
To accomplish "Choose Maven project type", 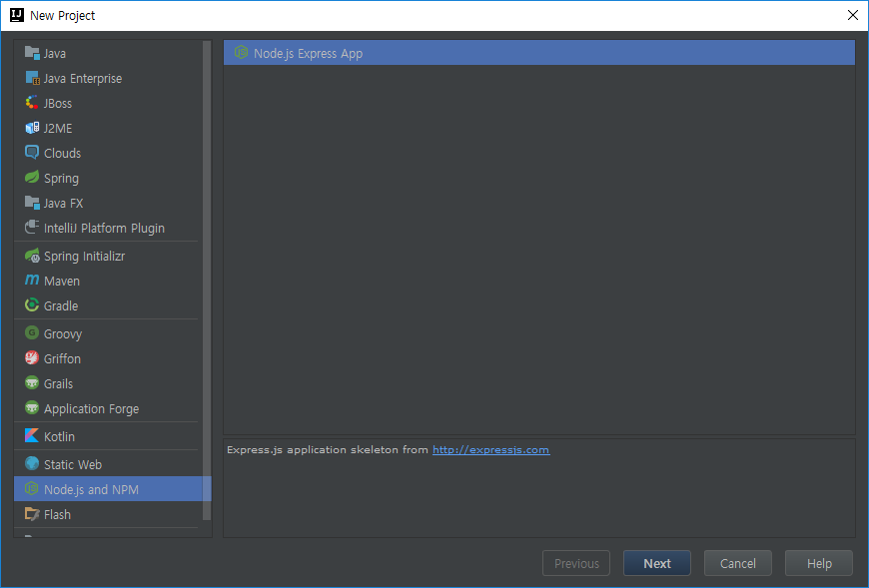I will [x=106, y=281].
